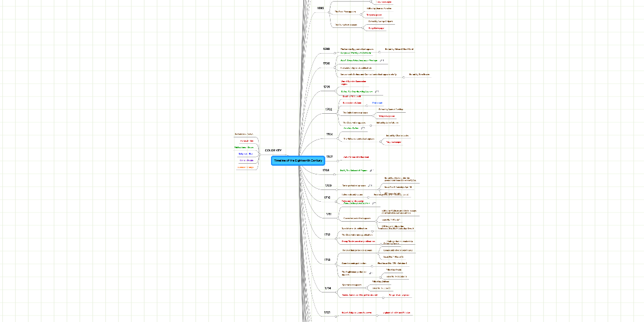Screen dimensions: 644x322
Task: Select the "Robert Walpole comes to power" node
Action: [357, 312]
